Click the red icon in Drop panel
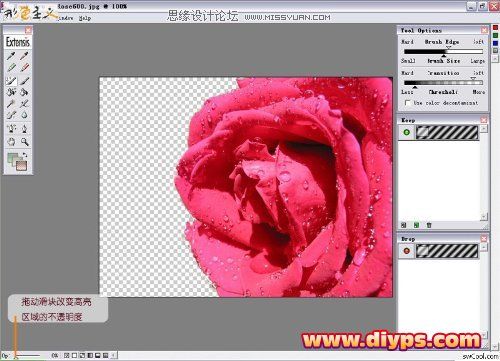The height and width of the screenshot is (361, 500). (x=406, y=251)
